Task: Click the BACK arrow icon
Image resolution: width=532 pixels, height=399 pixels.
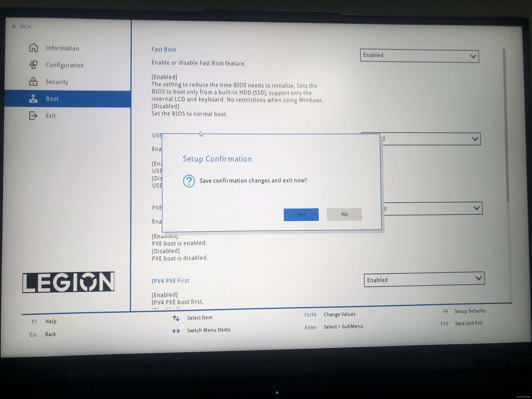Action: pos(14,27)
